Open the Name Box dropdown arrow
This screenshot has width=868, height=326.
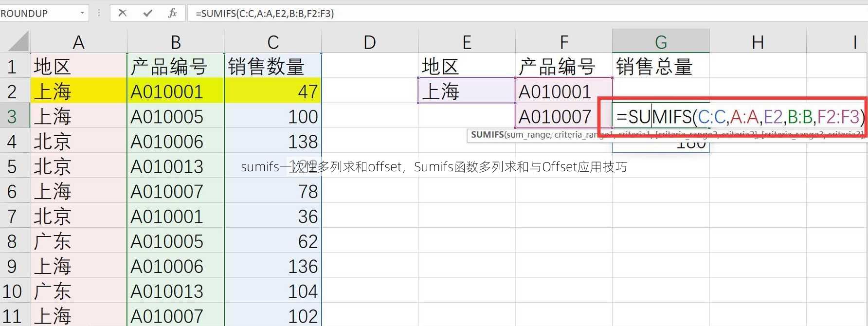click(x=82, y=13)
